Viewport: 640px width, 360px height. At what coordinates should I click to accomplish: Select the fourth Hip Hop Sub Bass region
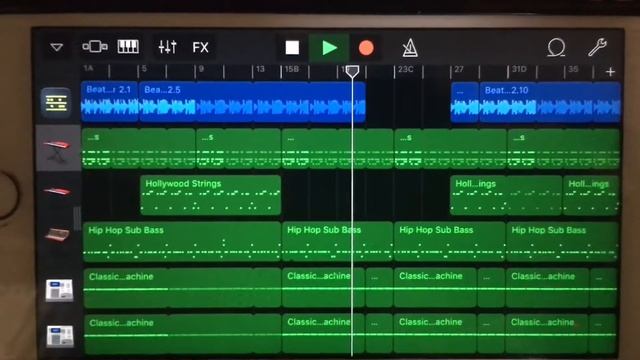[x=562, y=241]
